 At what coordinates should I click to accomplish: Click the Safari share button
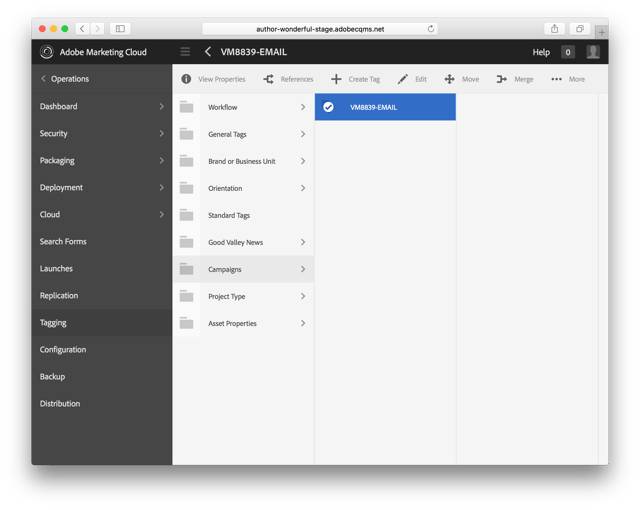point(554,29)
